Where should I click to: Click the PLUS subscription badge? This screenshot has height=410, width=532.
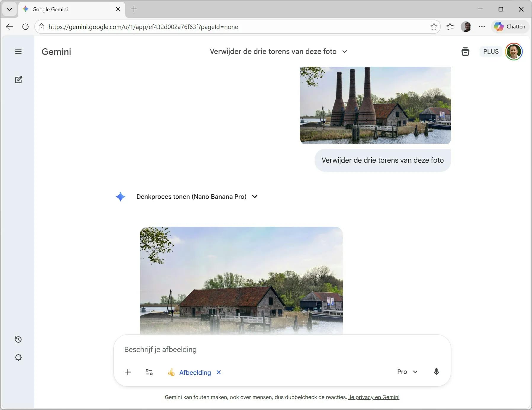[x=491, y=52]
